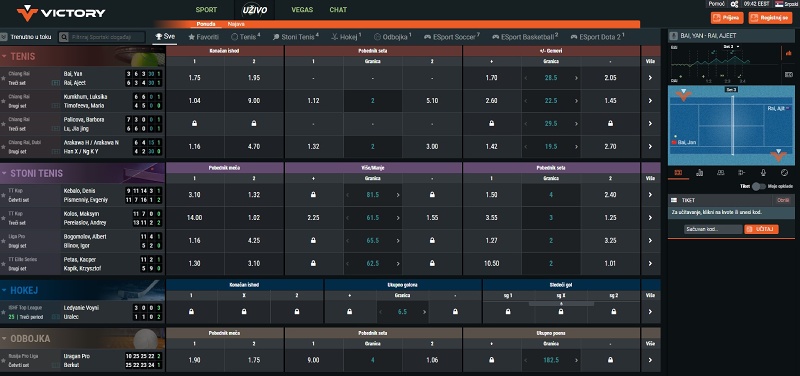Screen dimensions: 800x376
Task: Favorite the Palicova, Barbora match star
Action: (x=4, y=124)
